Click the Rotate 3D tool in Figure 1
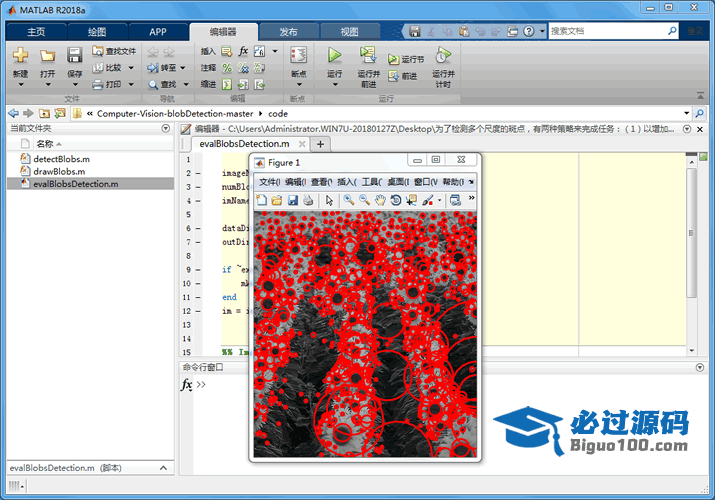715x500 pixels. point(396,200)
